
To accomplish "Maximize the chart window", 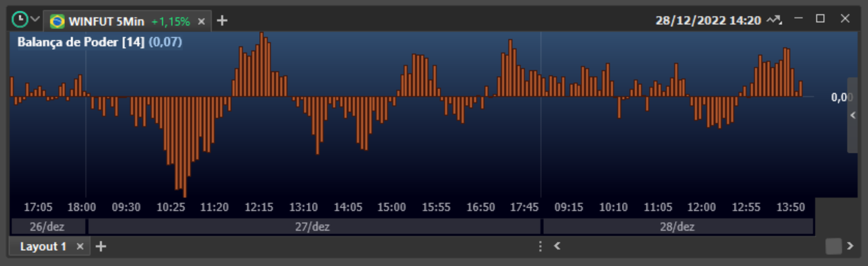I will click(820, 19).
